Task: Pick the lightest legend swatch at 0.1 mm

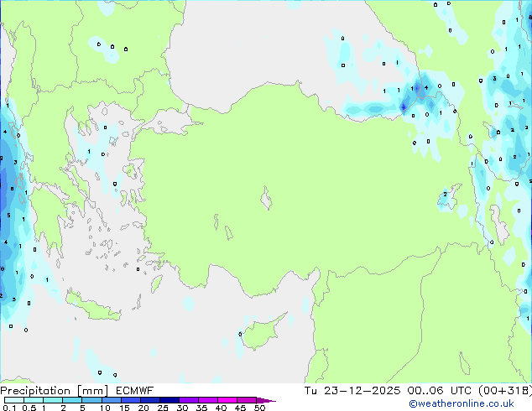Action: click(x=12, y=400)
